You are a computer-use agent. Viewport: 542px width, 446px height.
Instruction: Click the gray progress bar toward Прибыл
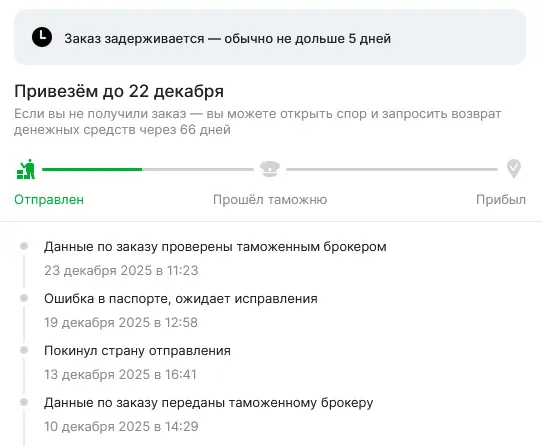[392, 169]
